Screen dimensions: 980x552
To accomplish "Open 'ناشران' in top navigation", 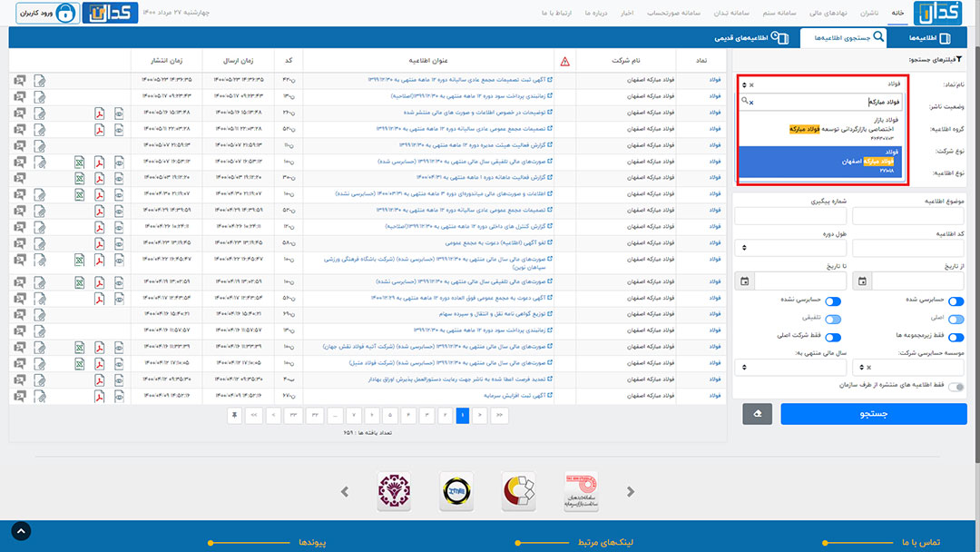I will tap(868, 13).
